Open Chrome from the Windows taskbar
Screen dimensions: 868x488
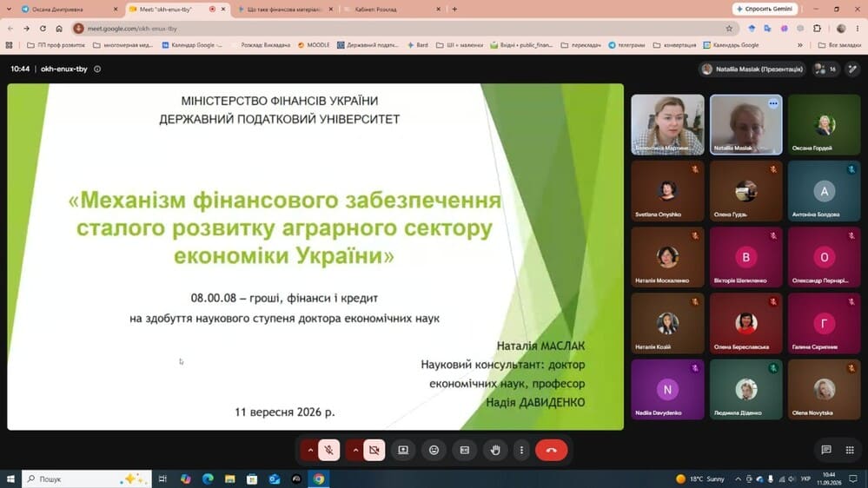(x=319, y=478)
